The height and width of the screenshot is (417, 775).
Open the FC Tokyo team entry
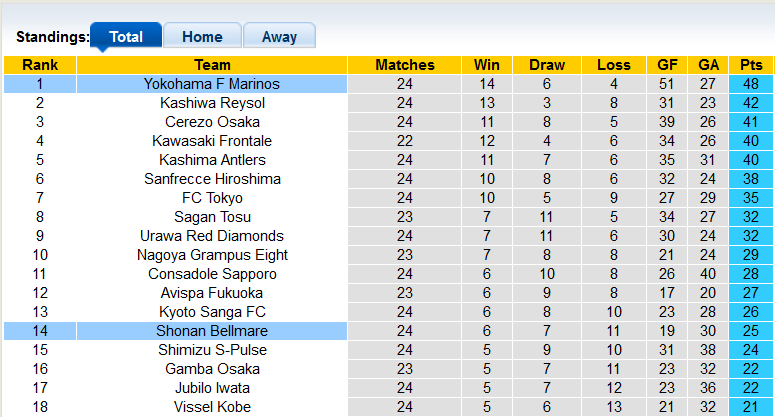coord(212,198)
